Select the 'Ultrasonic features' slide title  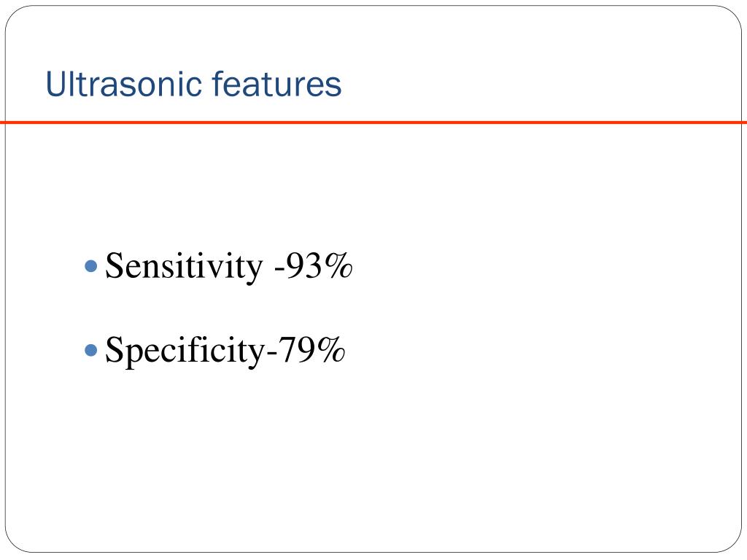pyautogui.click(x=193, y=84)
